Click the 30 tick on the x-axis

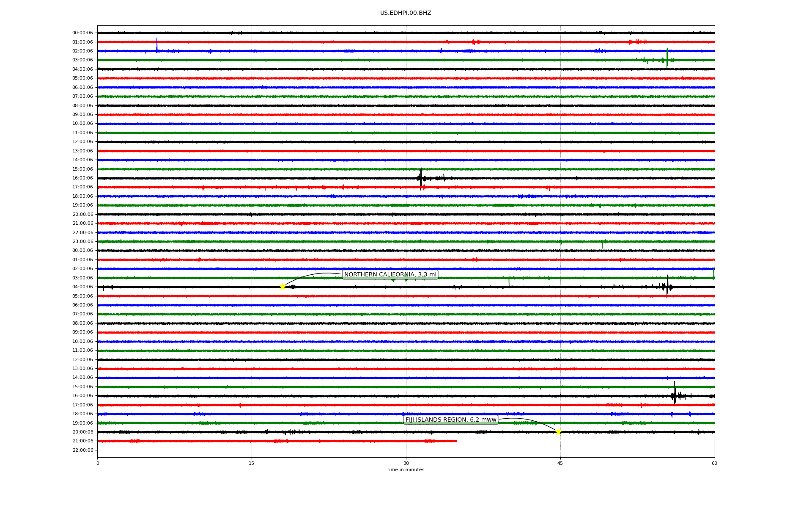click(x=406, y=463)
